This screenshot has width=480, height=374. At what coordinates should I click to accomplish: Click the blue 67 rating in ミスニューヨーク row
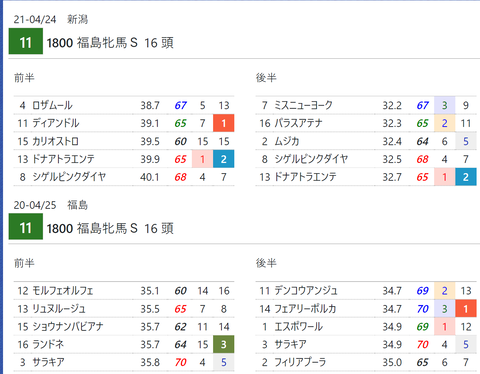[423, 105]
